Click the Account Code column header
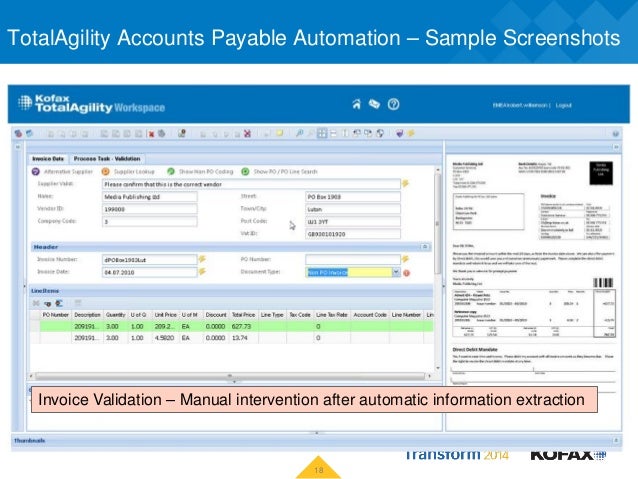Image resolution: width=638 pixels, height=479 pixels. 370,315
